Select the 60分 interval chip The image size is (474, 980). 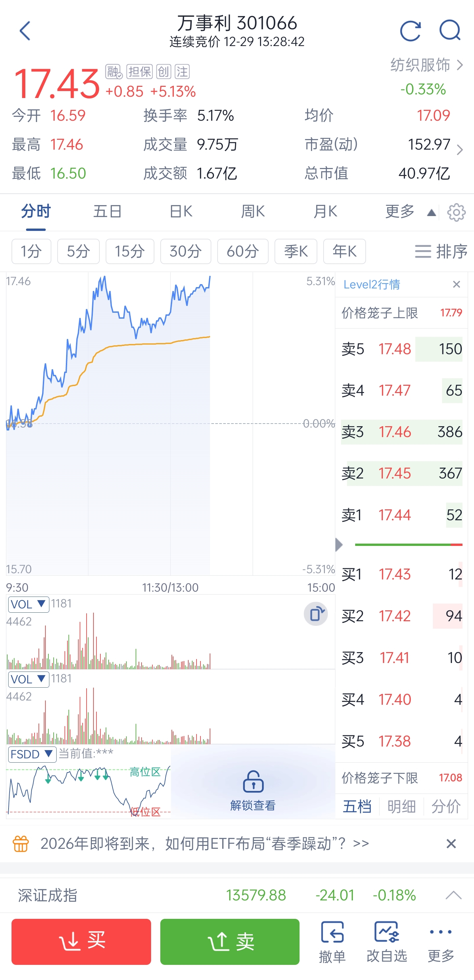(x=243, y=252)
